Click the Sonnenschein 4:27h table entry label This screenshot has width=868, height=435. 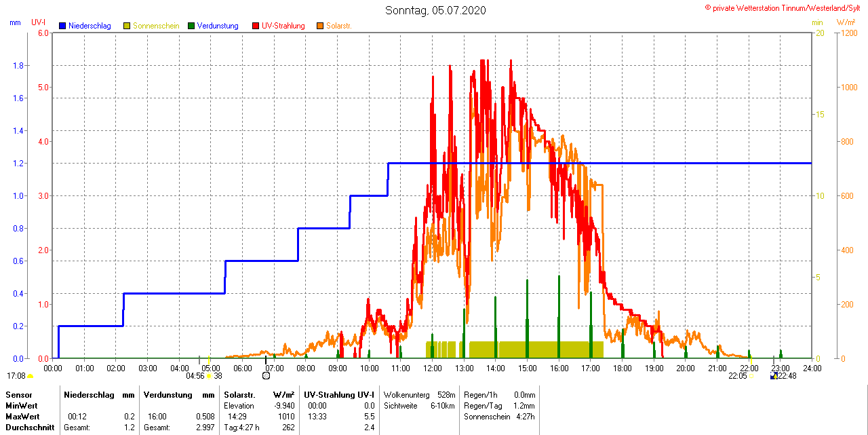488,417
